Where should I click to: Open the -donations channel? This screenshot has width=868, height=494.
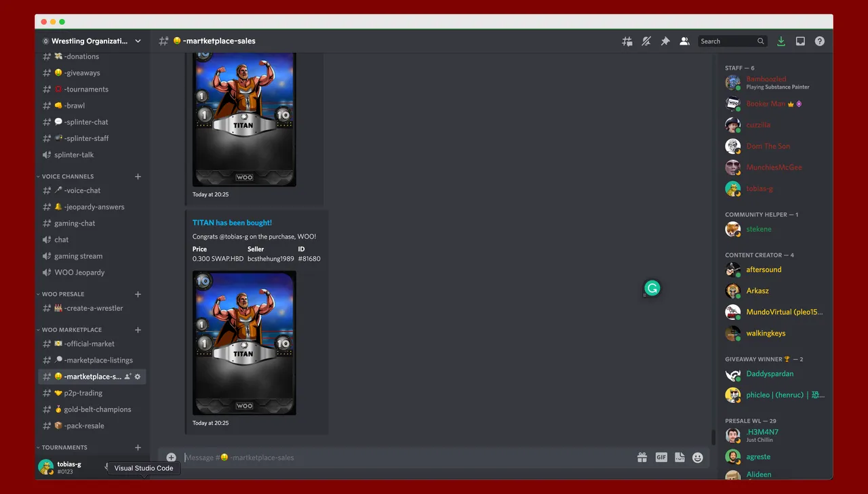92,56
